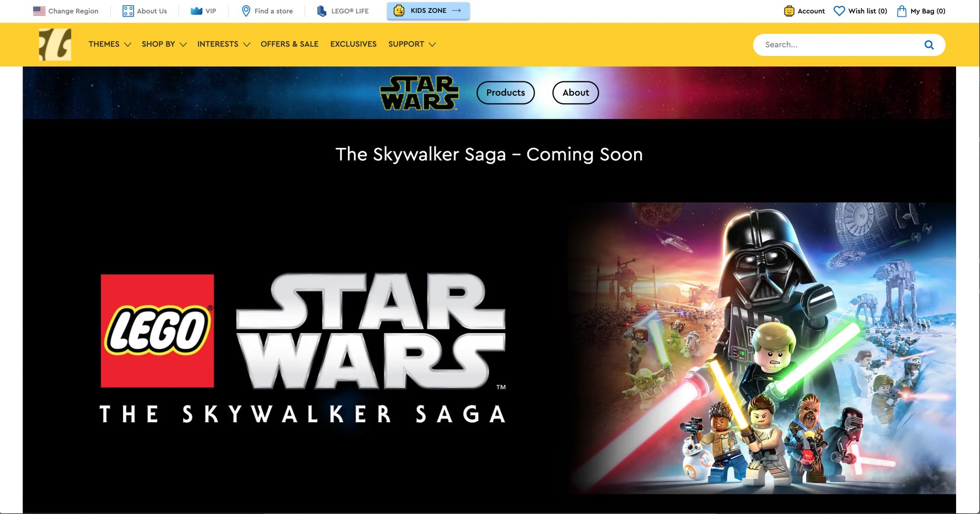This screenshot has width=980, height=514.
Task: Expand the THEMES menu
Action: (x=104, y=44)
